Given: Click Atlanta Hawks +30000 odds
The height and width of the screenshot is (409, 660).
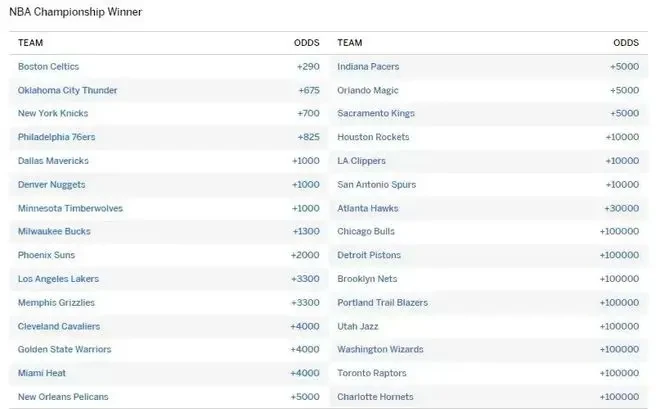Looking at the screenshot, I should 621,208.
